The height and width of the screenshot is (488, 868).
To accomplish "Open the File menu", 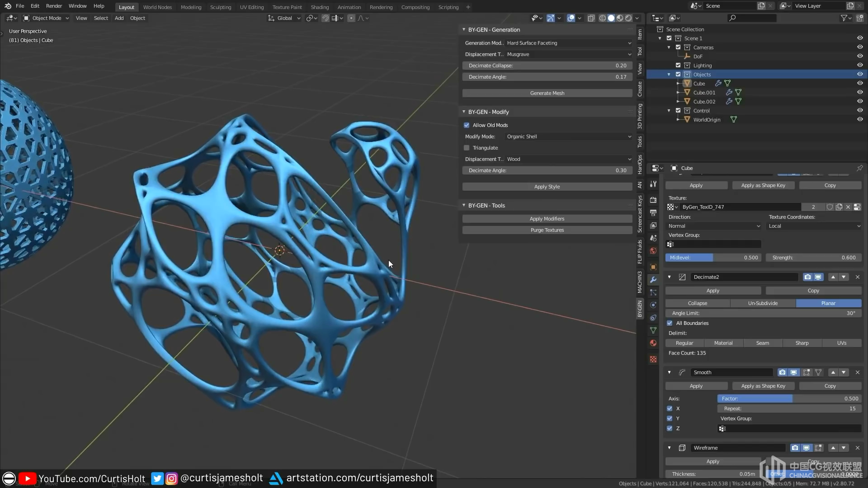I will [20, 6].
